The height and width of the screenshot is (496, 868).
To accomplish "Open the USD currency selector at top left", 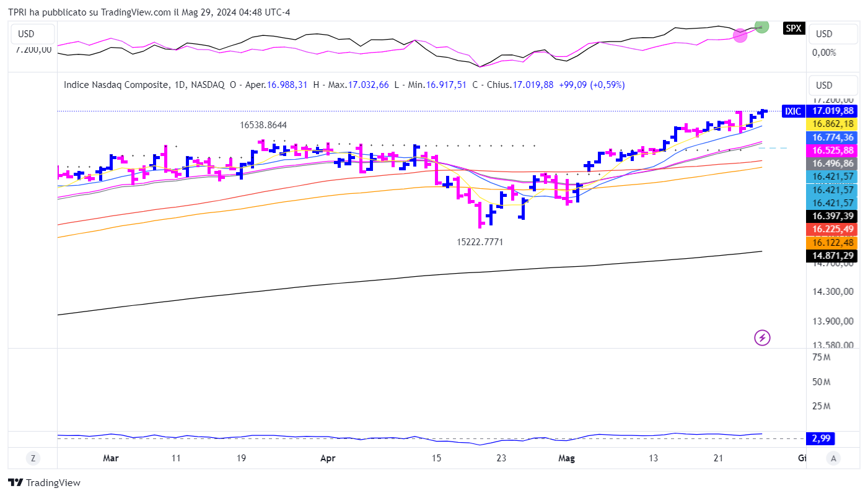I will pos(32,34).
